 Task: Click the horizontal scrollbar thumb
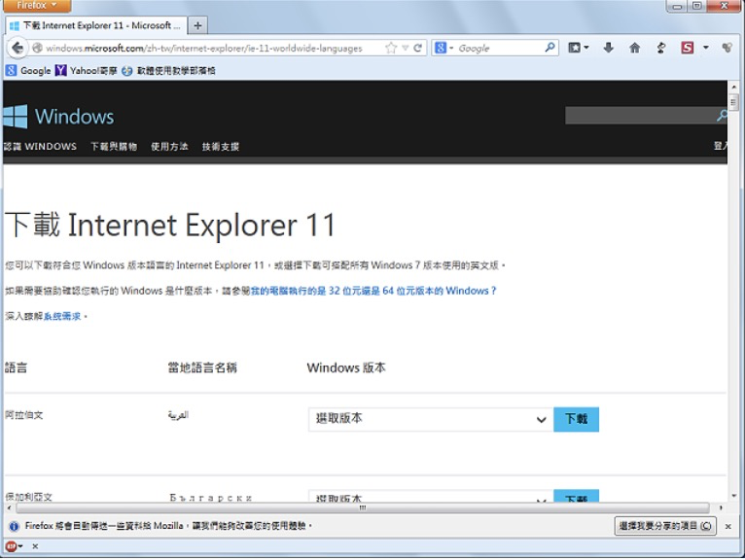pyautogui.click(x=363, y=507)
